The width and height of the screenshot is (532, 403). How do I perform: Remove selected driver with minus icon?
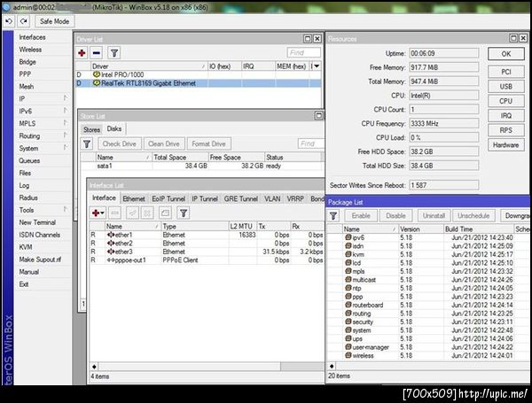pos(97,53)
